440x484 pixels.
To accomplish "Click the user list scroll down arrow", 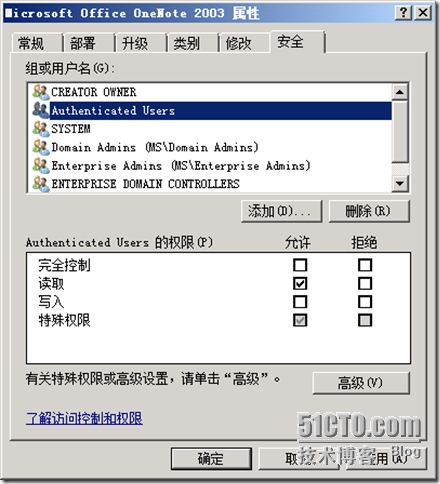I will pos(400,183).
